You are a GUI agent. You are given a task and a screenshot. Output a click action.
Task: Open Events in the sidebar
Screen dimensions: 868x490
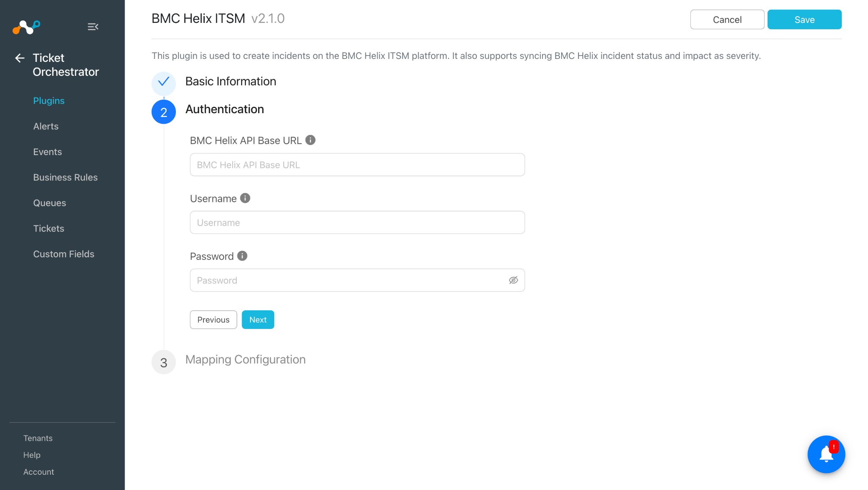click(x=47, y=152)
